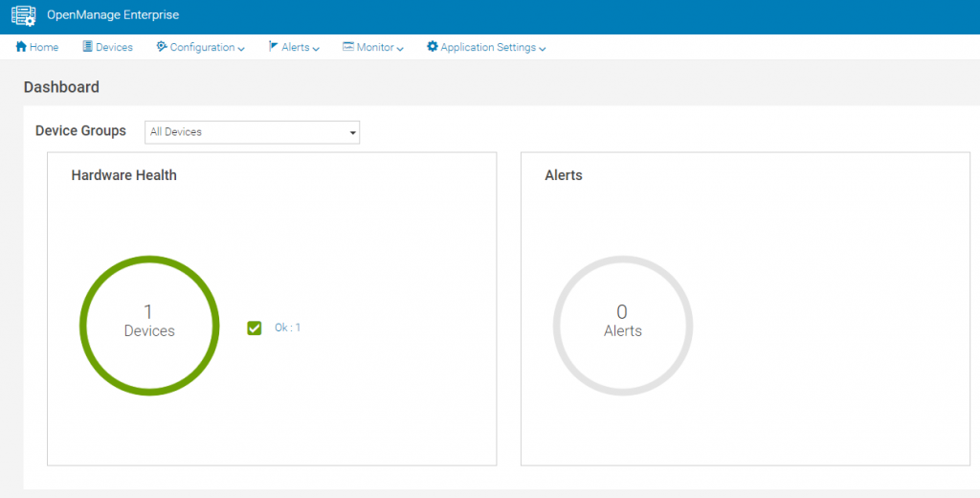Screen dimensions: 980x498
Task: Expand the Configuration menu chevron
Action: (241, 48)
